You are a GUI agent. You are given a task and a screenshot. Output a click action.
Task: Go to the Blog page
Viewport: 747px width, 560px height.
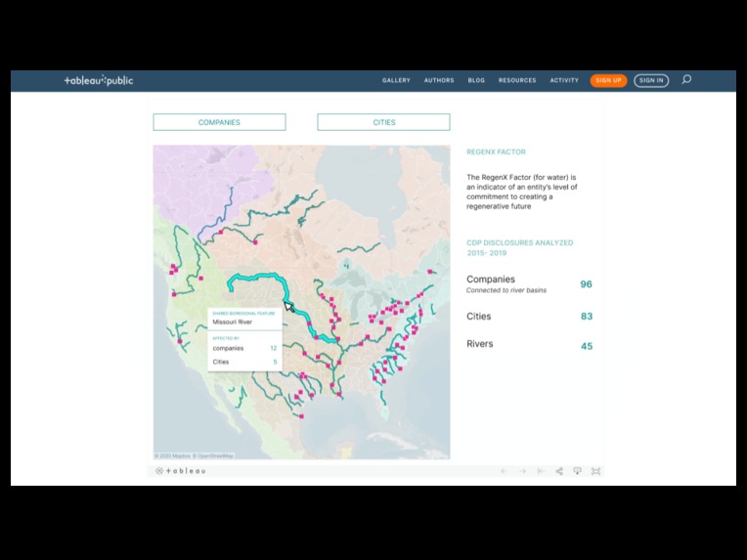click(x=476, y=80)
